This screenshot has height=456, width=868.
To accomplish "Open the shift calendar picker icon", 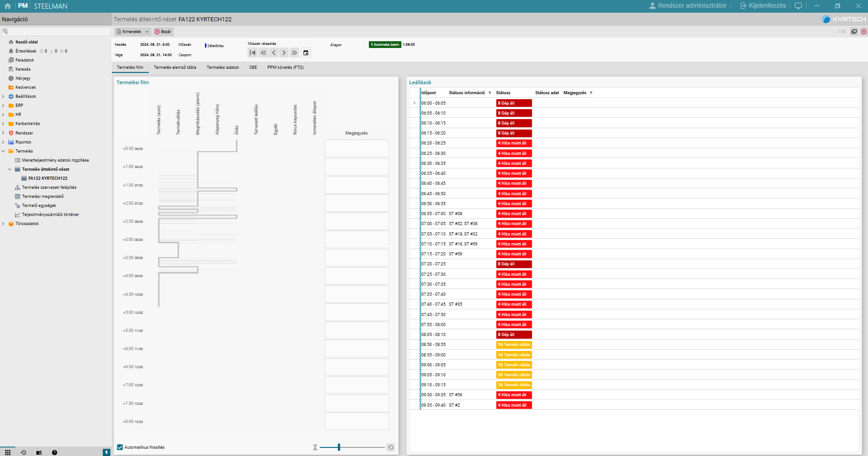I will pos(306,53).
